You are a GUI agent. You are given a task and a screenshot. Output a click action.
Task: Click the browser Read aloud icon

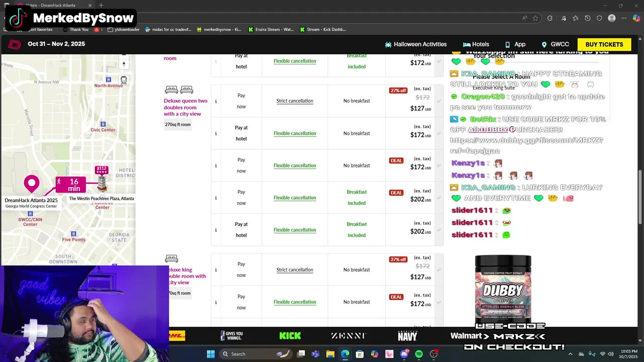525,18
